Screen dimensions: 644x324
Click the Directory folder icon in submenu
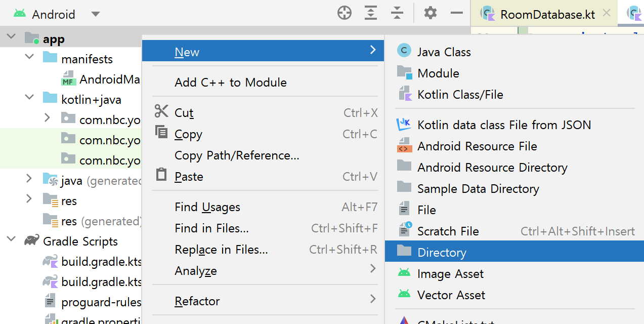coord(404,251)
